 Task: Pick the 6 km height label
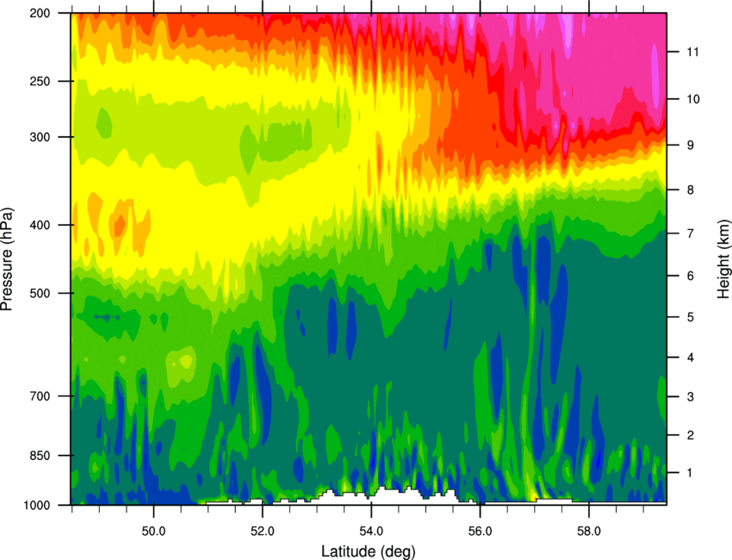click(x=691, y=276)
